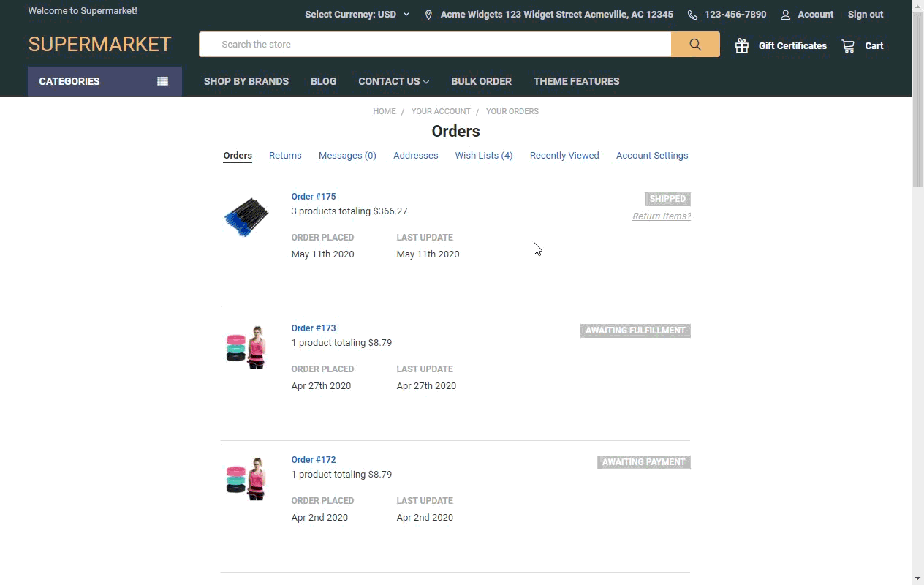The height and width of the screenshot is (585, 924).
Task: Open the shopping cart icon
Action: coord(848,46)
